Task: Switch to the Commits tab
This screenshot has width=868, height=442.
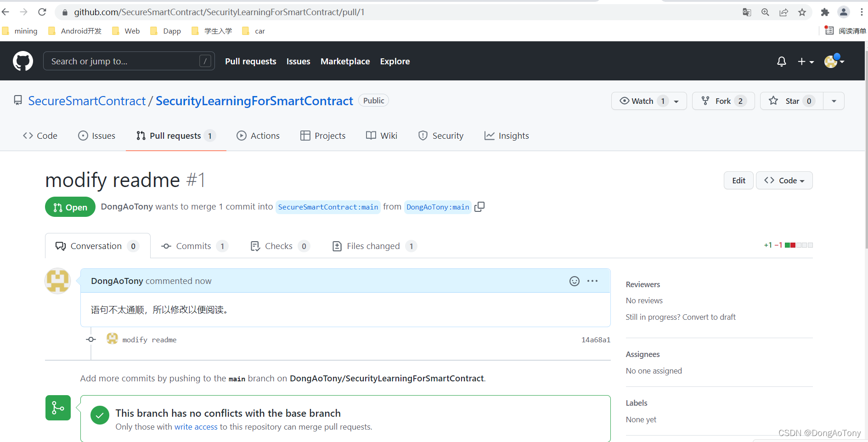Action: tap(194, 246)
